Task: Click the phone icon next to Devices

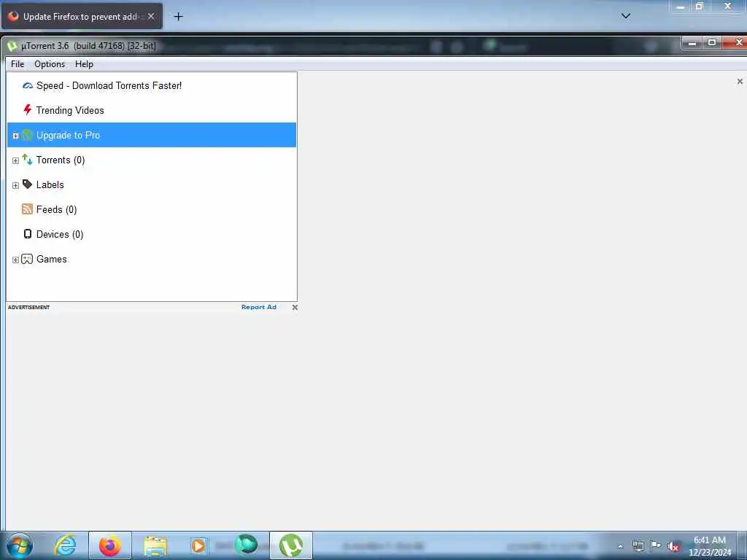Action: 28,234
